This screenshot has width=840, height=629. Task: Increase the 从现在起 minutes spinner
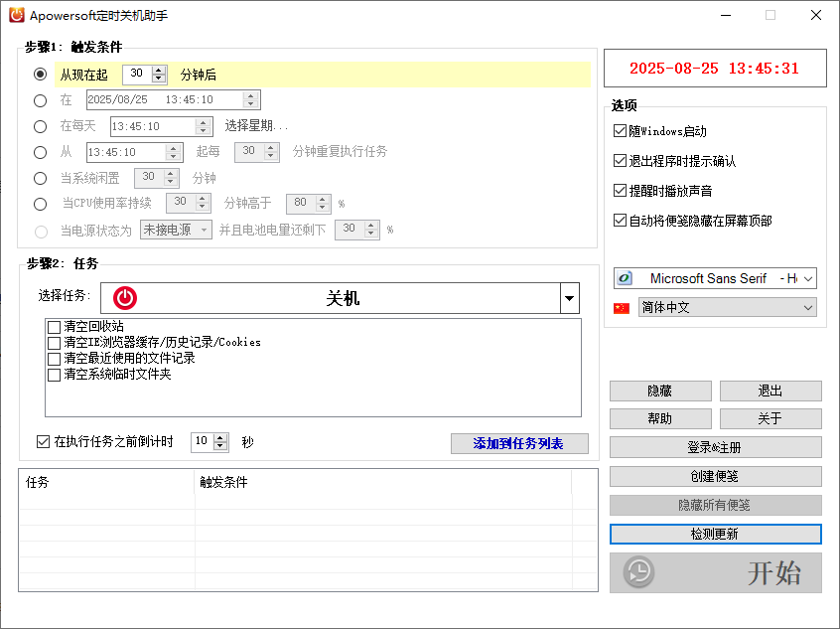pos(159,71)
